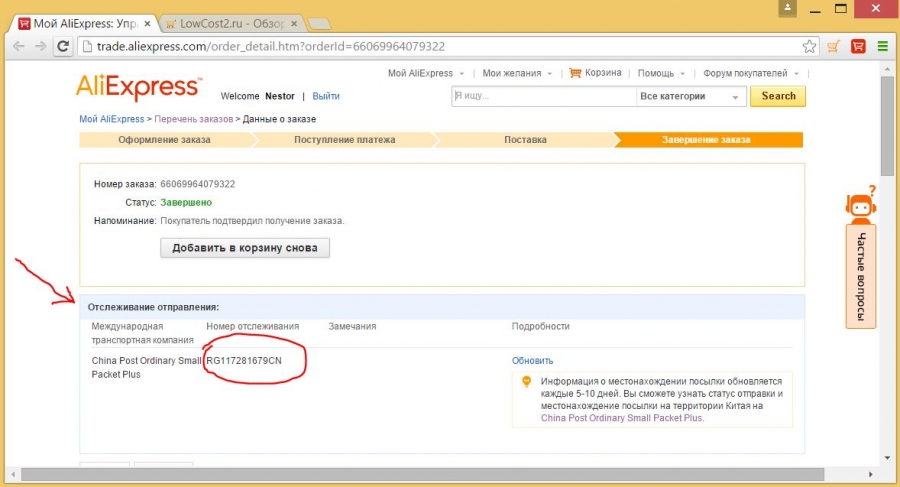Close the LowCost2.ru tab
The image size is (900, 487).
click(x=294, y=24)
